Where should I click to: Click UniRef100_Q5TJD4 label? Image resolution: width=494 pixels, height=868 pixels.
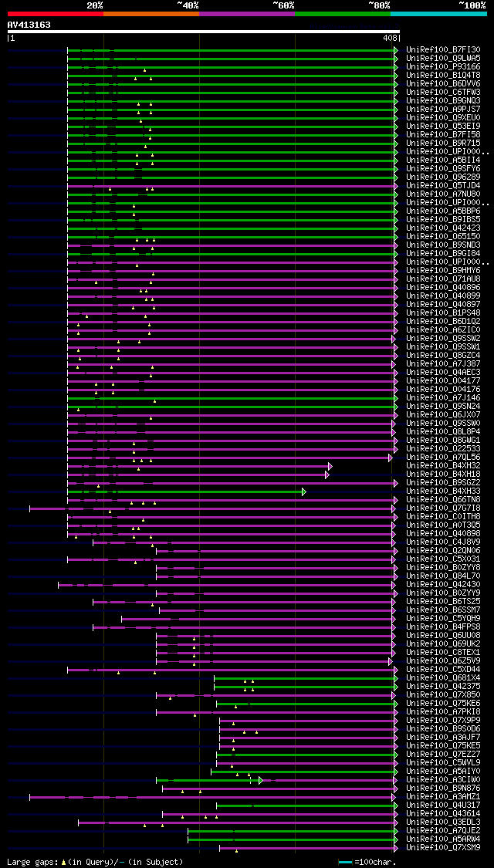click(x=443, y=185)
